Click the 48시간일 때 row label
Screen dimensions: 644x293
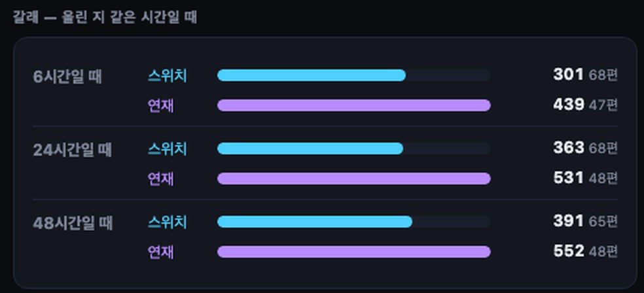pos(73,224)
